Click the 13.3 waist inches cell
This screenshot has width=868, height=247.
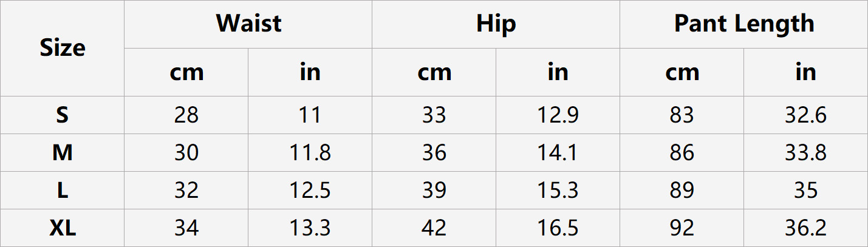click(310, 228)
